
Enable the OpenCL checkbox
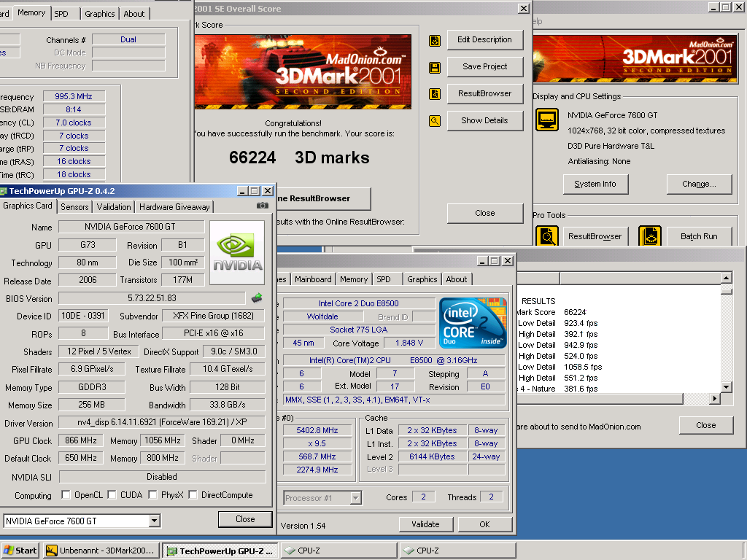pos(66,495)
